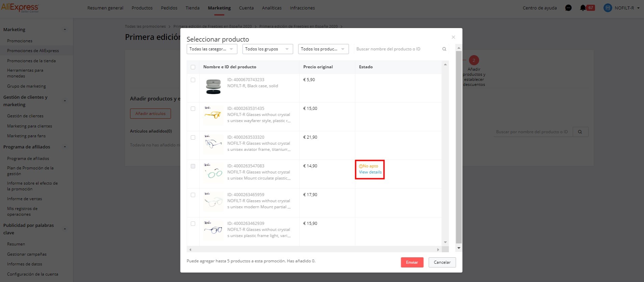Click the Añadir artículos button
644x282 pixels.
tap(150, 114)
